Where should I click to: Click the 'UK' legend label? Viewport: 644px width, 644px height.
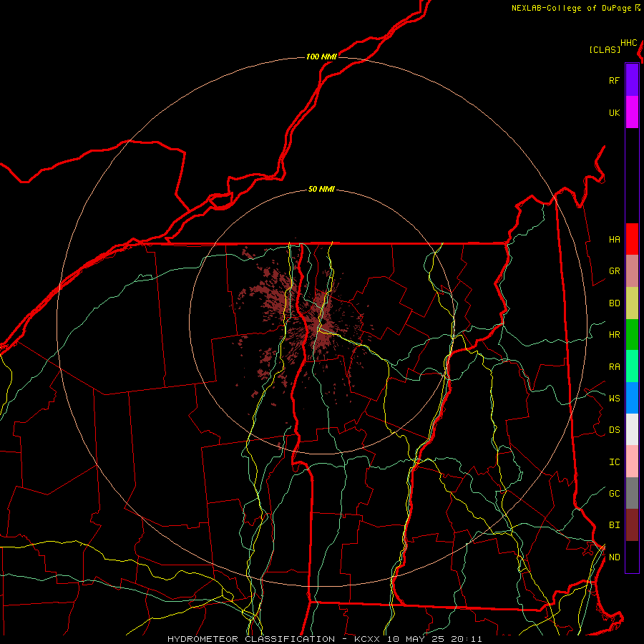click(614, 112)
